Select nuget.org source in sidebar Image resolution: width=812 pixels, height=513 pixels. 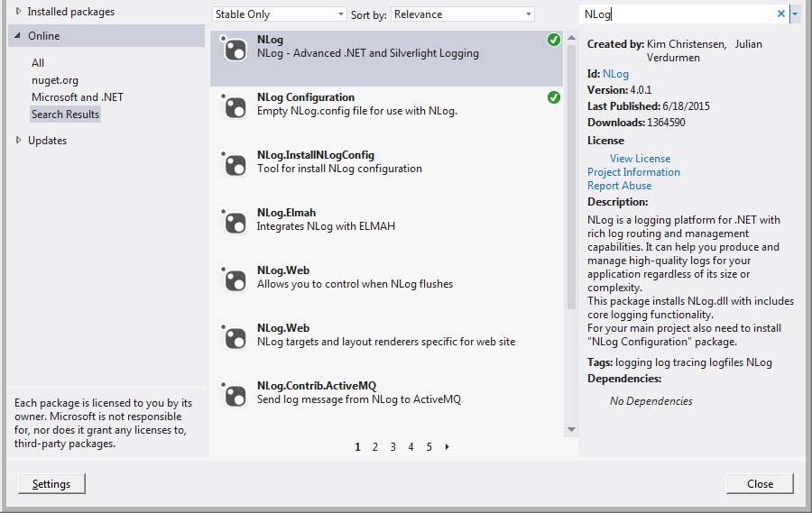coord(55,80)
